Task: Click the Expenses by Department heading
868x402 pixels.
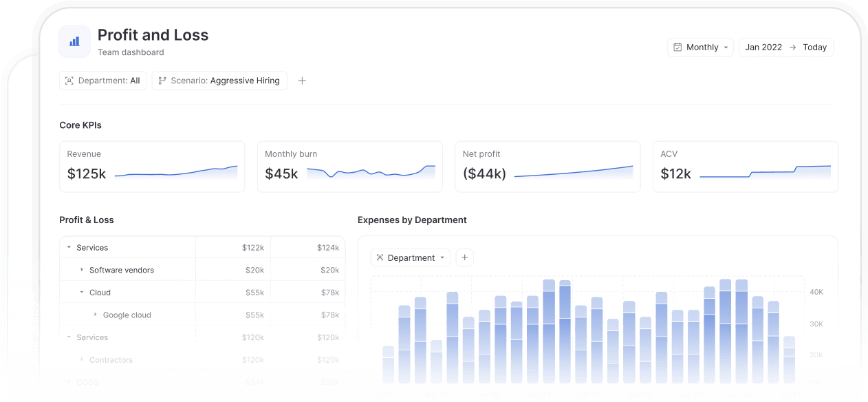Action: (x=412, y=220)
